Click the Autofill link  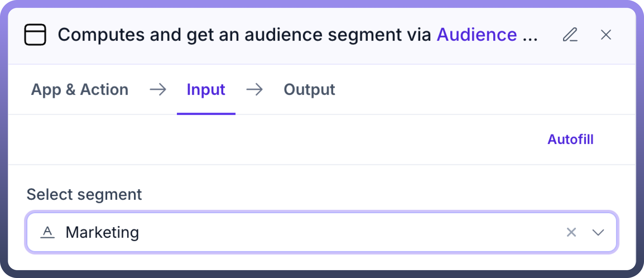pos(570,139)
